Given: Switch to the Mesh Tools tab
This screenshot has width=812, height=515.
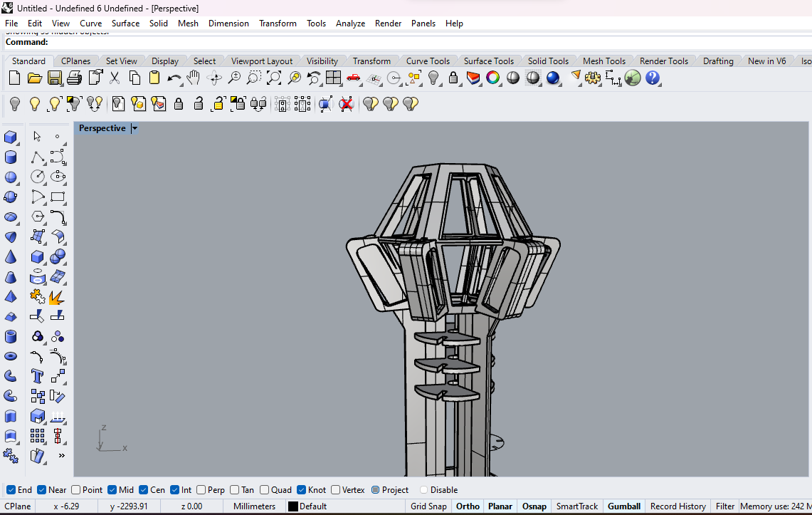Looking at the screenshot, I should click(x=603, y=61).
